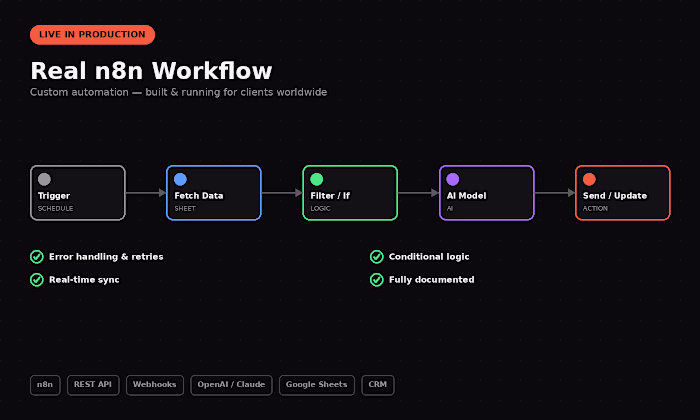Image resolution: width=700 pixels, height=420 pixels.
Task: Click the 'Real n8n Workflow' heading
Action: click(x=151, y=71)
